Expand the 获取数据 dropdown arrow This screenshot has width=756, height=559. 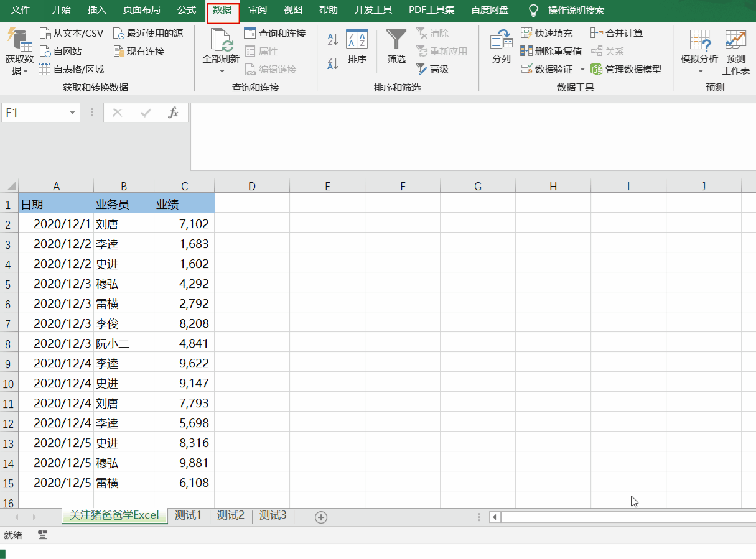click(26, 72)
